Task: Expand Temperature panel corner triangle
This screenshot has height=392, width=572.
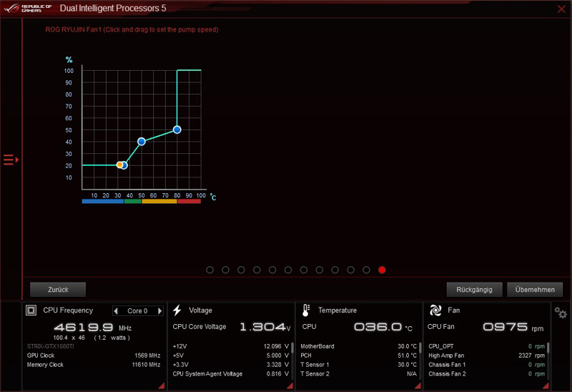Action: pyautogui.click(x=418, y=386)
